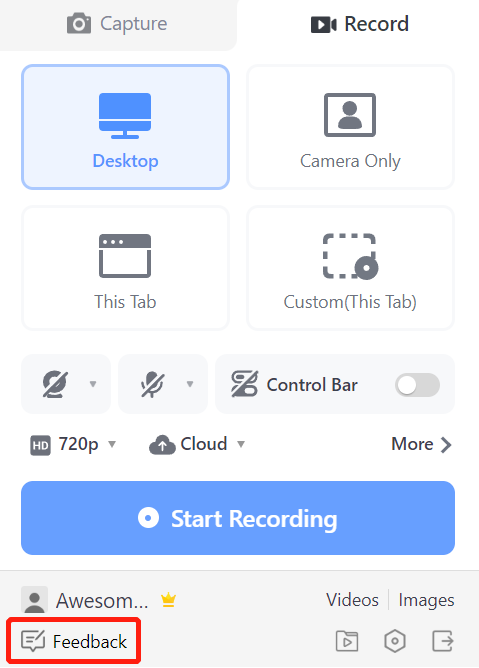Expand the microphone source dropdown arrow
Screen dimensions: 479x668
(190, 384)
